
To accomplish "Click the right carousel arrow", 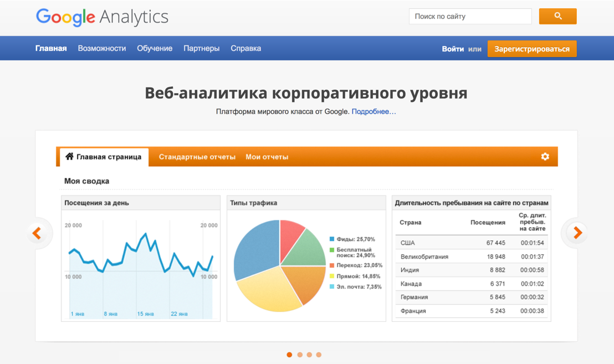I will pyautogui.click(x=576, y=233).
